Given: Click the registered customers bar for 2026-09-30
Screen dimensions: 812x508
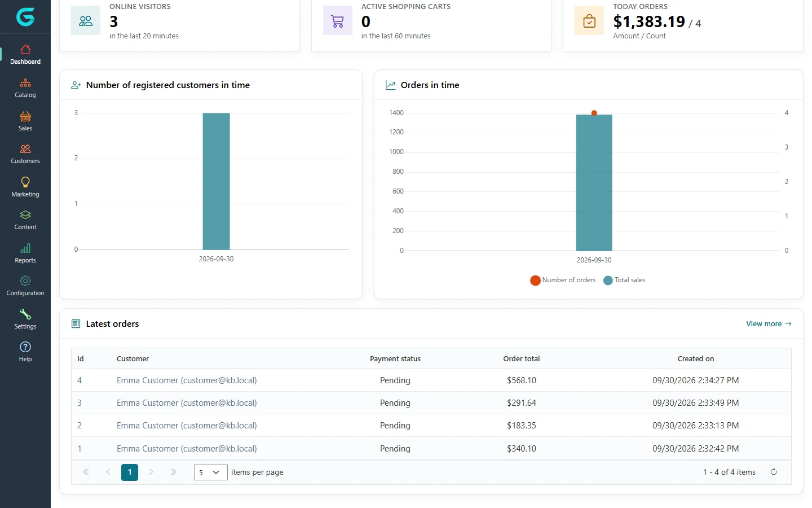Looking at the screenshot, I should click(217, 181).
